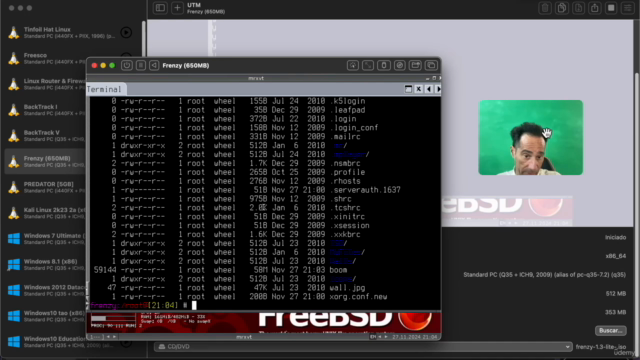Click the pause icon in Frenzy window

141,65
